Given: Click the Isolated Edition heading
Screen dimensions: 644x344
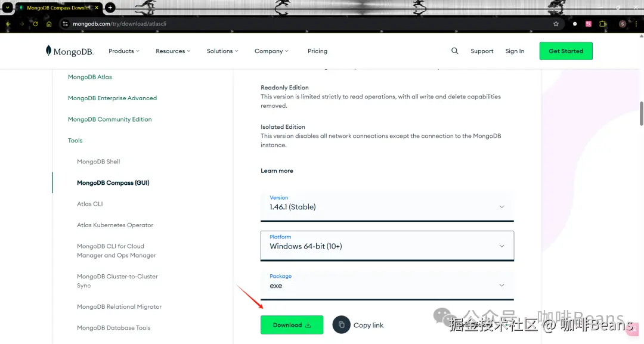Looking at the screenshot, I should click(283, 127).
